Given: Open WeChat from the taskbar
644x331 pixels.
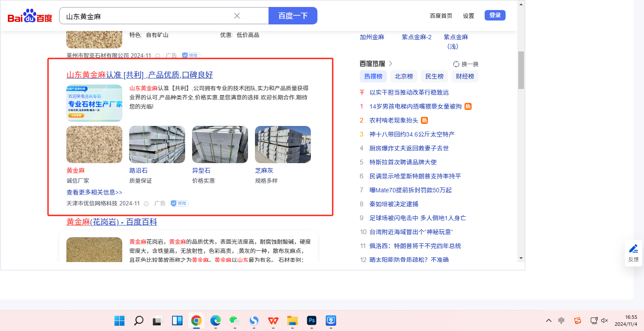Looking at the screenshot, I should tap(235, 321).
